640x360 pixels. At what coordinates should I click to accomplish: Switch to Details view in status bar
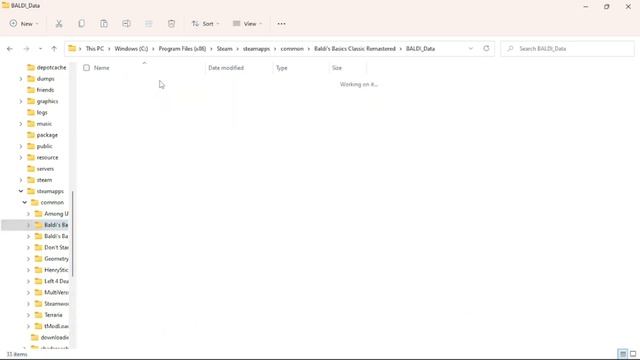[x=622, y=354]
